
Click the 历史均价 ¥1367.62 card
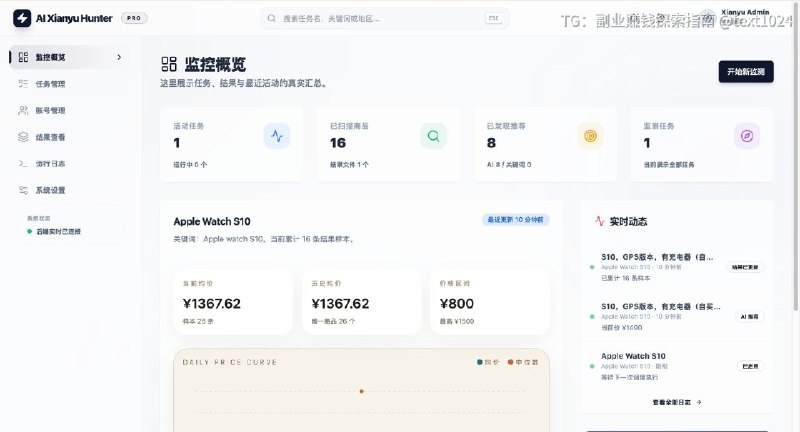361,302
